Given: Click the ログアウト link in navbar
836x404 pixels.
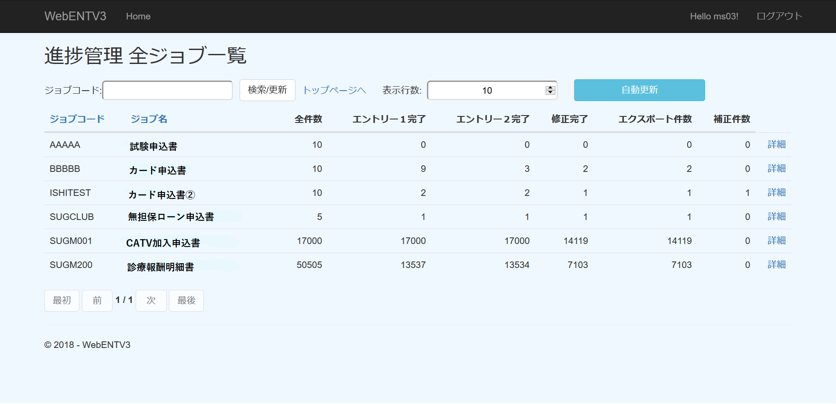Looking at the screenshot, I should click(x=779, y=16).
